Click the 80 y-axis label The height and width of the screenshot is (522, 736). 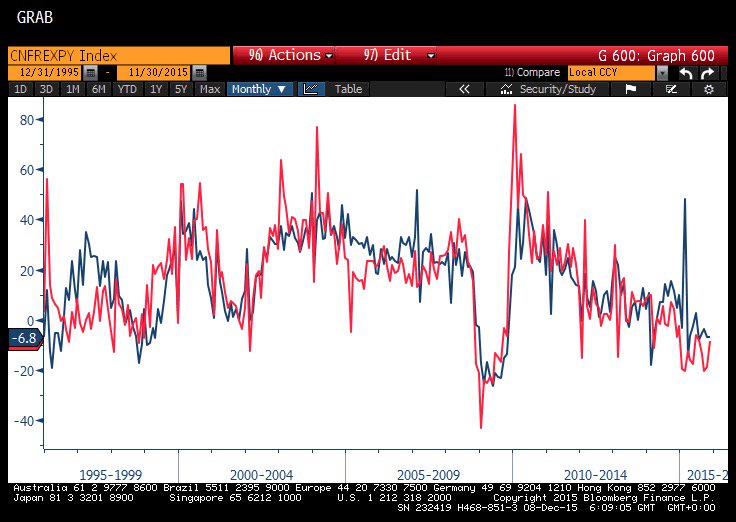pyautogui.click(x=27, y=120)
